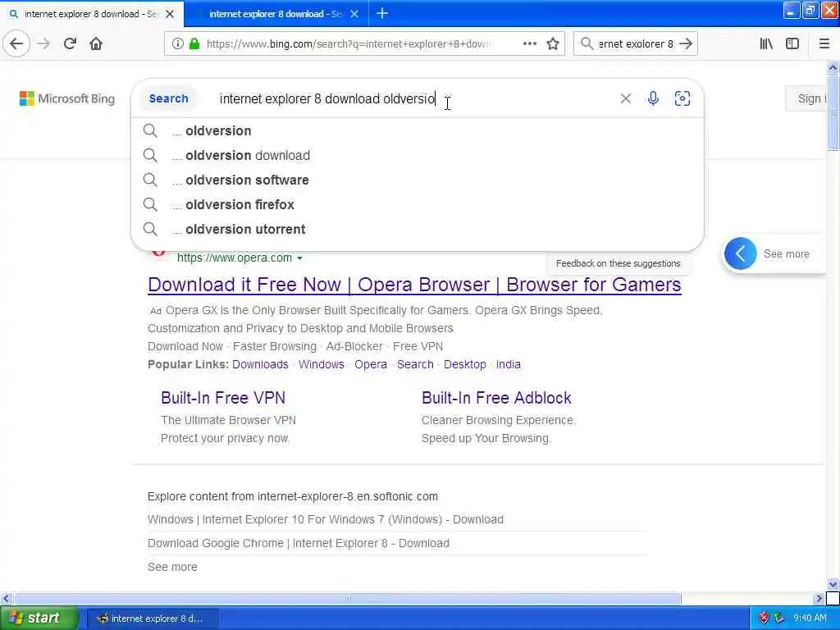Switch to the second blue internet explorer tab
This screenshot has width=840, height=630.
(276, 14)
